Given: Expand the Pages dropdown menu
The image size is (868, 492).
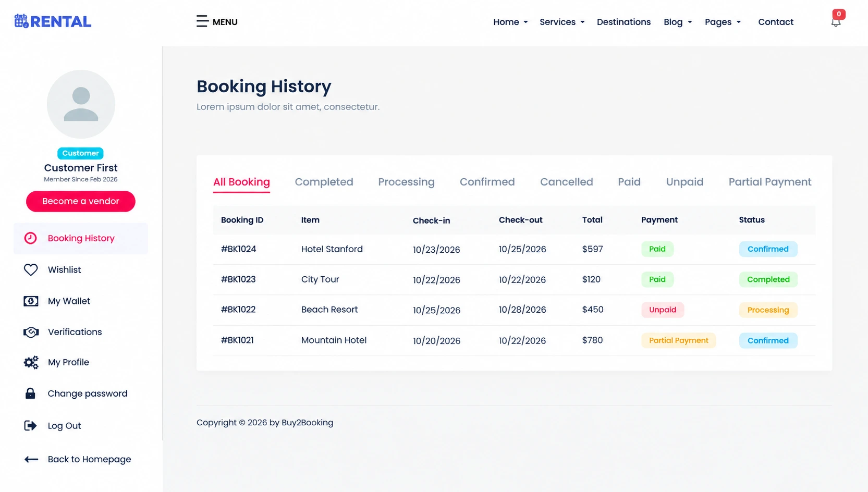Looking at the screenshot, I should click(x=723, y=22).
